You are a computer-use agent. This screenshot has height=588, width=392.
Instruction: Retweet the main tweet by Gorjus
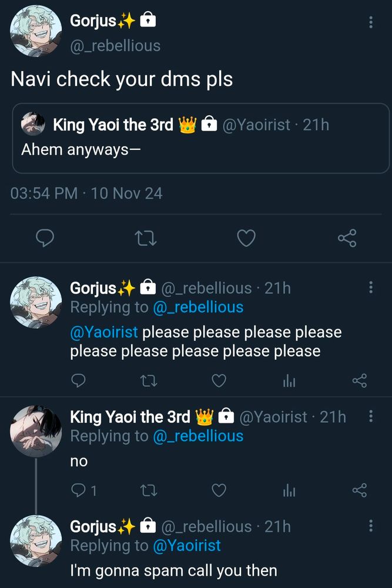pos(145,238)
